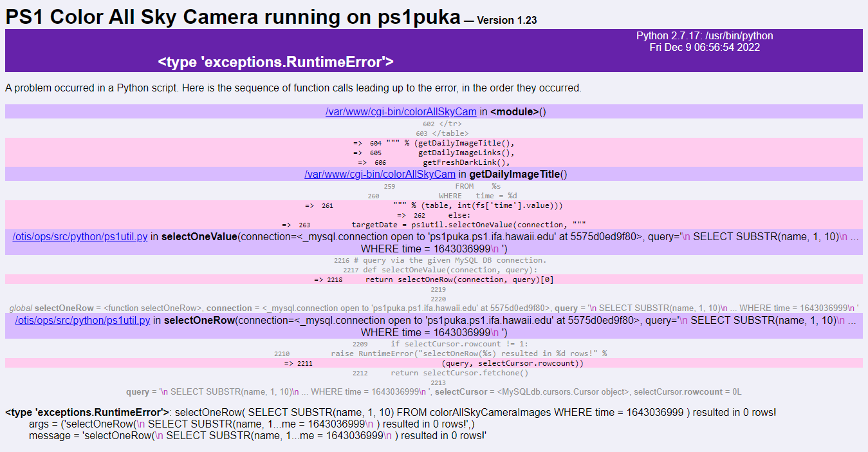Click highlighted line 2211 query, selectCursor.rowcount

434,363
